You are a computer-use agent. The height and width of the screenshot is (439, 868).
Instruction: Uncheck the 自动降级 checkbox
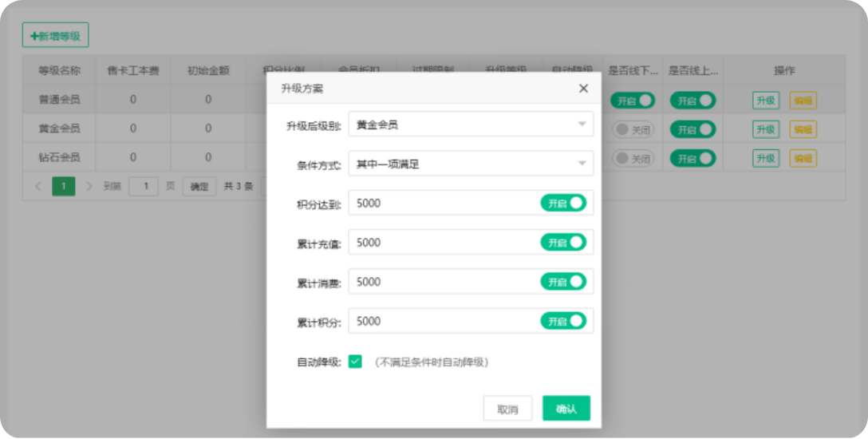(x=356, y=362)
